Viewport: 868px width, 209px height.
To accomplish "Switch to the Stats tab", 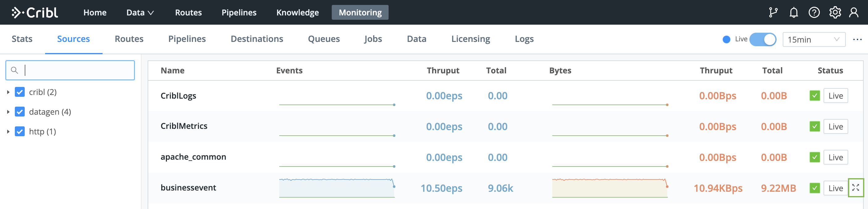I will click(x=22, y=39).
